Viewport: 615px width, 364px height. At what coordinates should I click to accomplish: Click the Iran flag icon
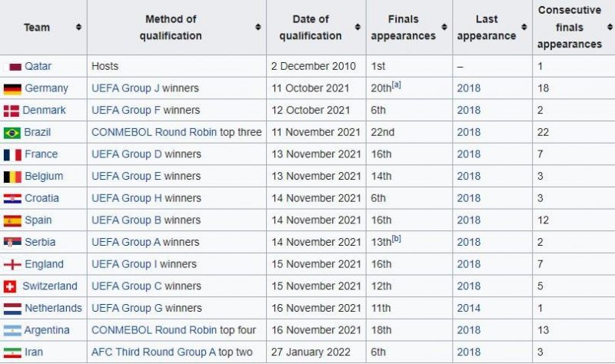point(13,352)
